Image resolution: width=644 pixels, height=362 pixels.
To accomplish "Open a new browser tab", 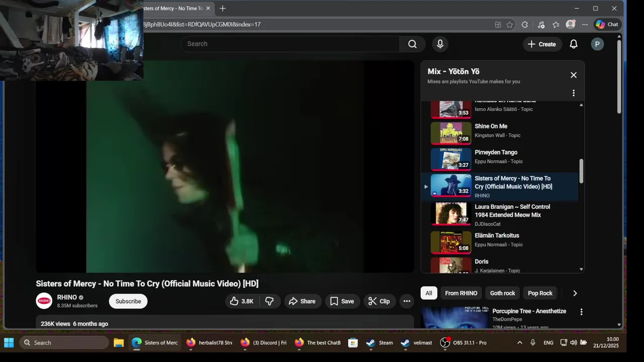I will [x=223, y=9].
